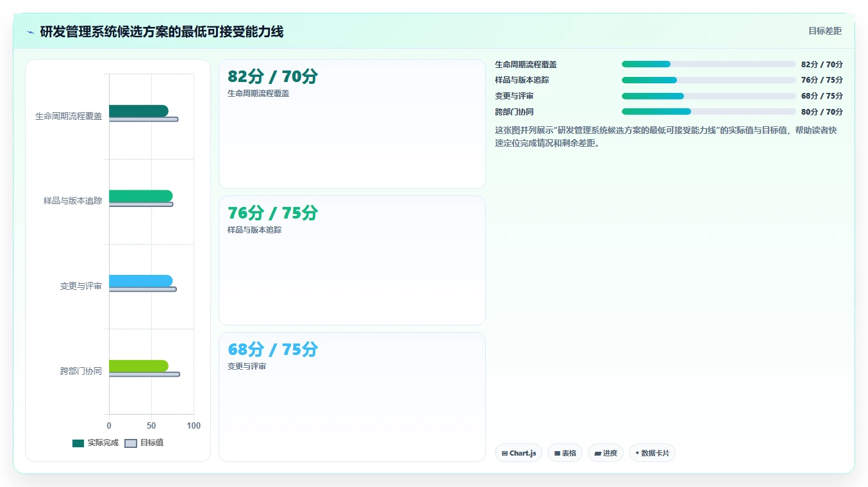
Task: Select the 表格 tag chip
Action: point(565,453)
